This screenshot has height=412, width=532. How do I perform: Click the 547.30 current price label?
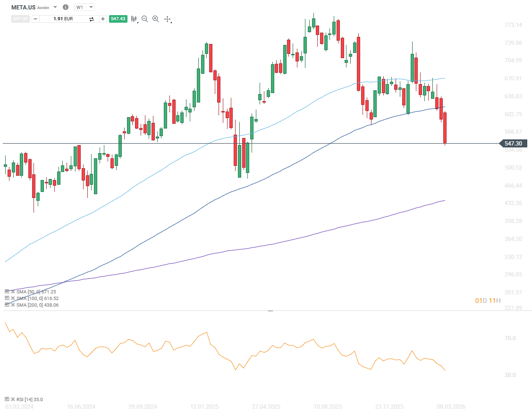[513, 144]
